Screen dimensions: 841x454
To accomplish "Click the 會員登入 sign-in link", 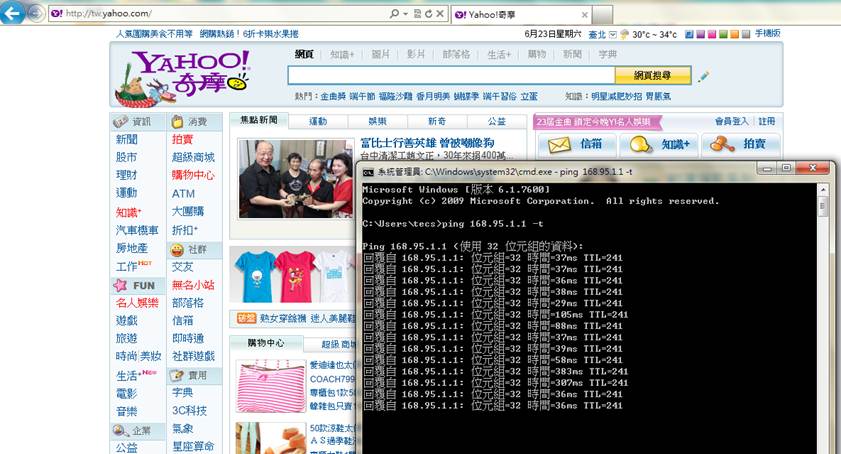I will pyautogui.click(x=732, y=121).
